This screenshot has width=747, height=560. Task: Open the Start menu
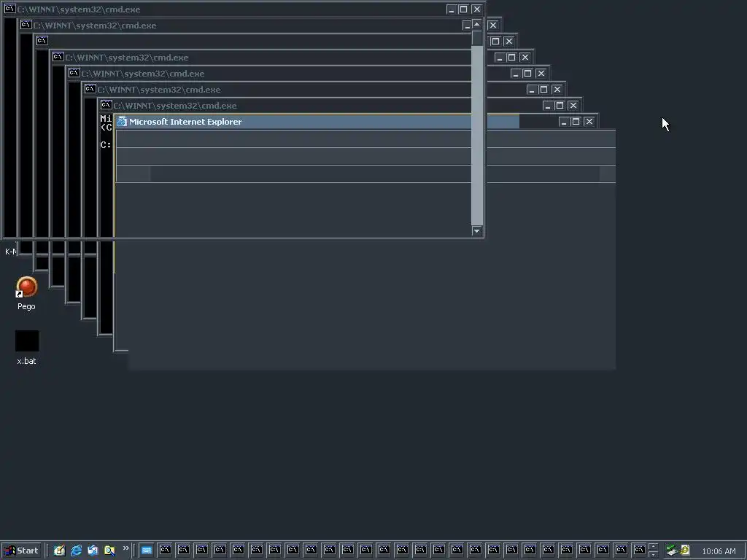(21, 551)
